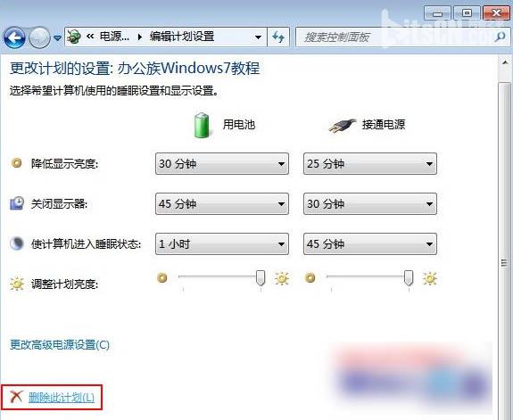The image size is (513, 420).
Task: Click the green battery icon
Action: 202,125
